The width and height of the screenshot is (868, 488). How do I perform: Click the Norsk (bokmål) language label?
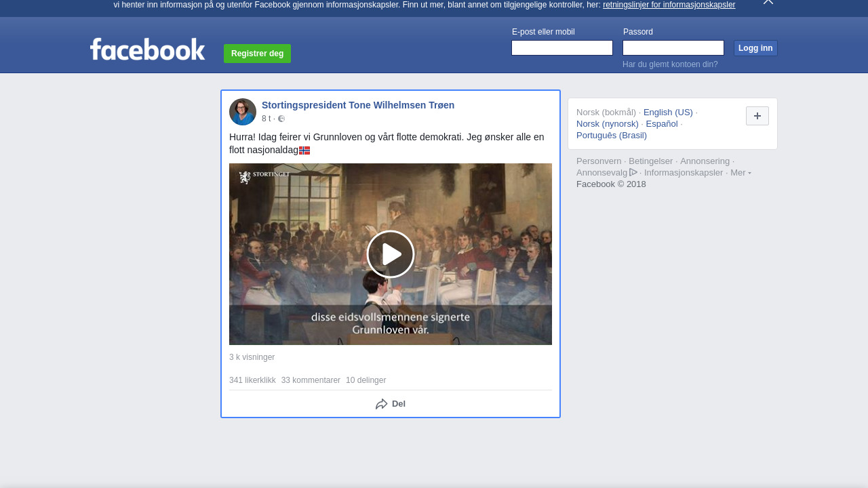click(606, 113)
